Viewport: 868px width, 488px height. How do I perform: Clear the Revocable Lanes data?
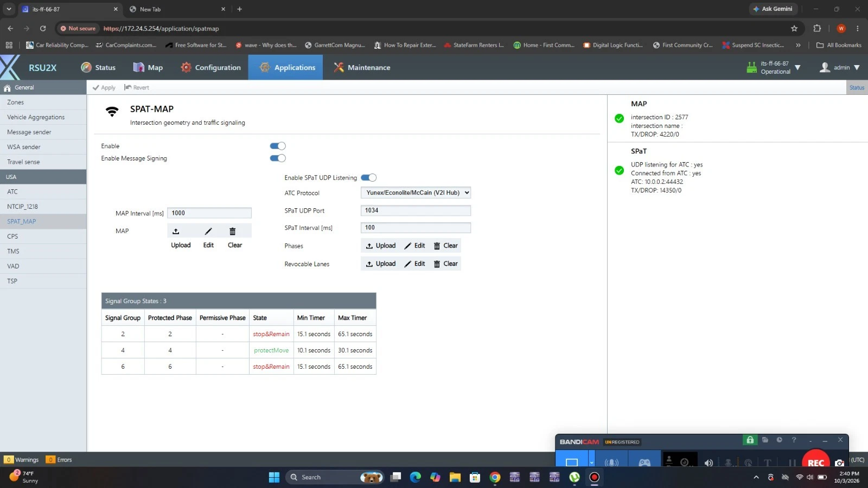pyautogui.click(x=445, y=264)
